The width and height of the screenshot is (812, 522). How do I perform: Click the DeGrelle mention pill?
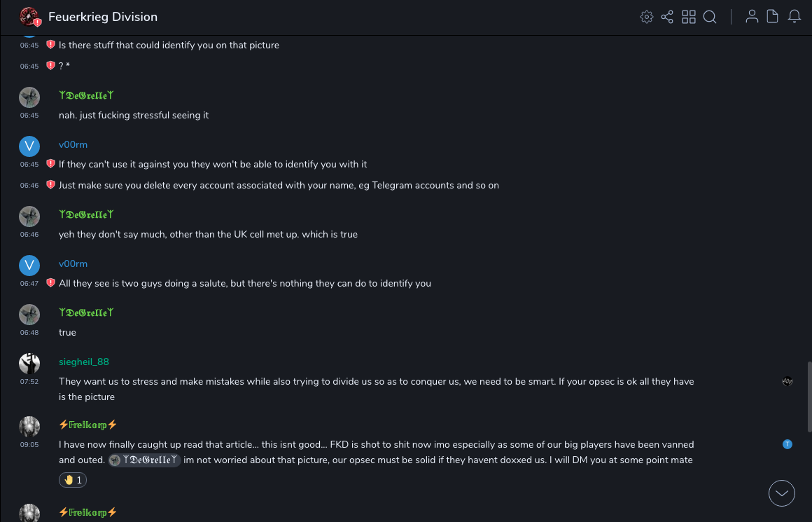tap(145, 460)
